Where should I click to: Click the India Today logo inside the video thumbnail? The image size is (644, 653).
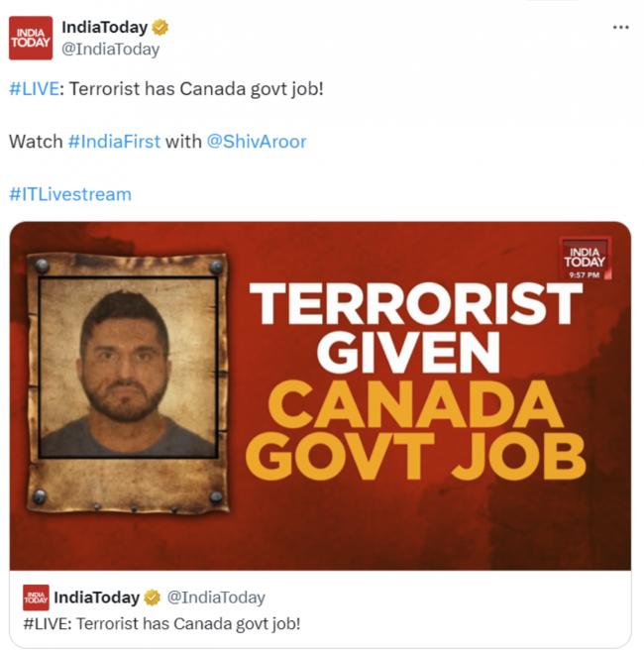point(585,258)
